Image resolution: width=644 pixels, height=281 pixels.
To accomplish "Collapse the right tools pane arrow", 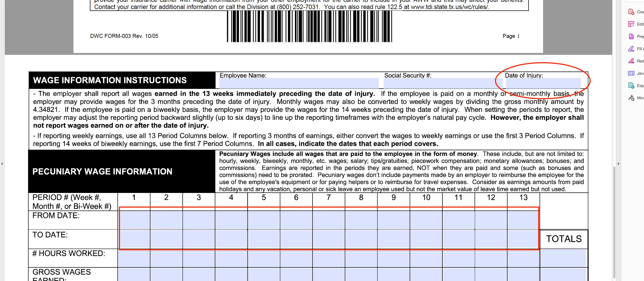I will pyautogui.click(x=619, y=164).
